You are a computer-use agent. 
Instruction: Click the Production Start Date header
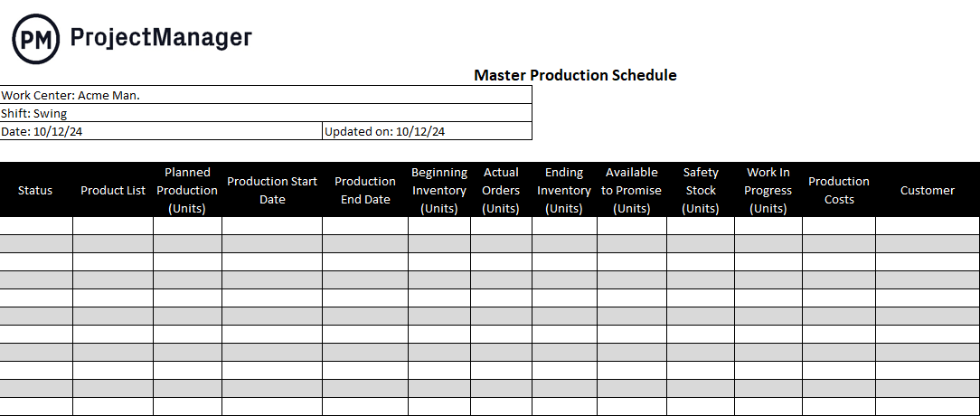tap(272, 190)
